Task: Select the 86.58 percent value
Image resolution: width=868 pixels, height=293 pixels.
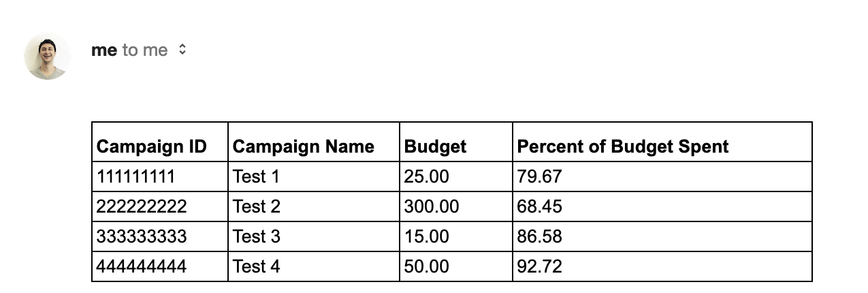Action: [x=539, y=236]
